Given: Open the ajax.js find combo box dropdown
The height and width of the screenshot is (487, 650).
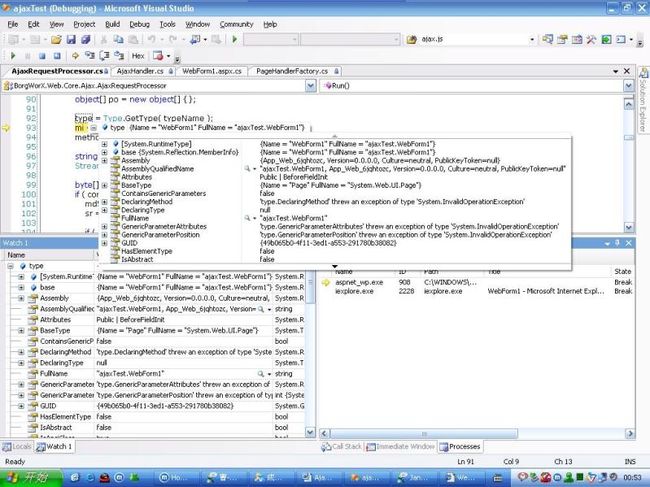Looking at the screenshot, I should coord(532,39).
